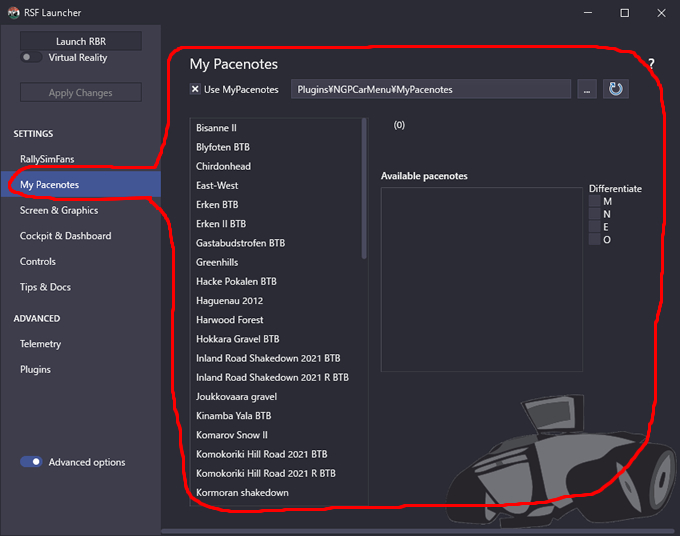Select Hacke Pokalen BTB stage
This screenshot has width=680, height=536.
tap(275, 281)
